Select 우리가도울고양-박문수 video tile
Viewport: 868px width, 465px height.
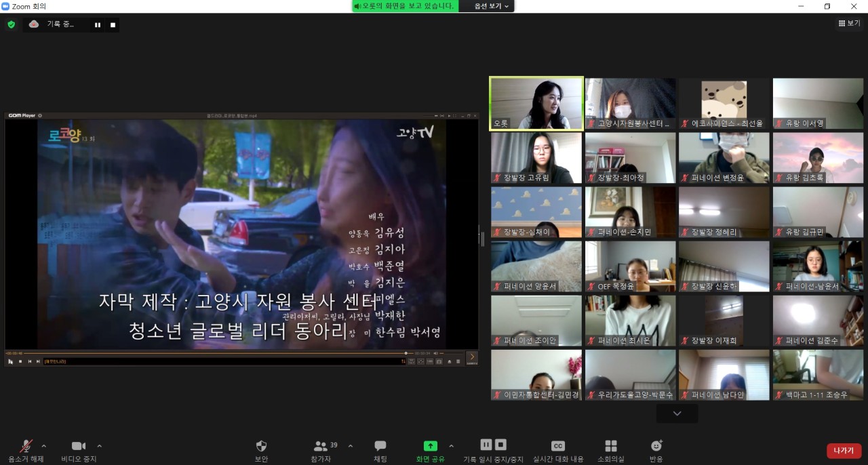click(631, 374)
